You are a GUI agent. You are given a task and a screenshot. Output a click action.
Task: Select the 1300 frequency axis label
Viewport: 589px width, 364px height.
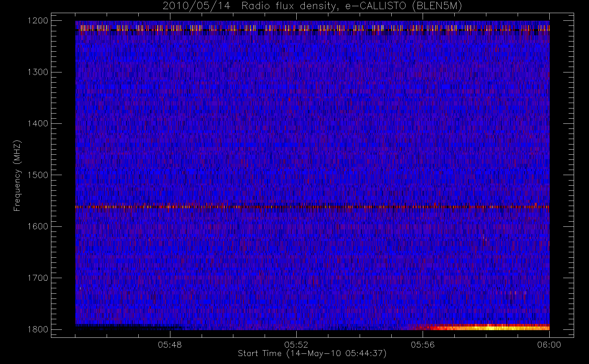point(38,72)
